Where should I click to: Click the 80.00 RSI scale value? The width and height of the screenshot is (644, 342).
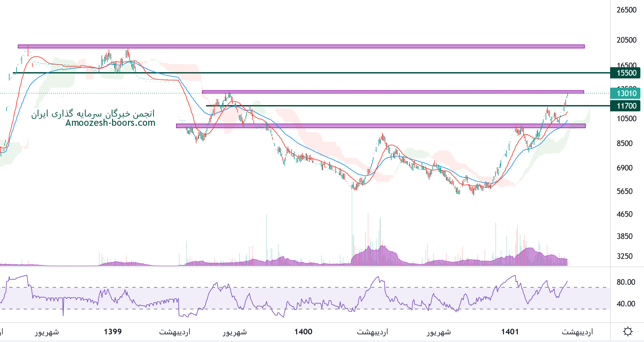coord(626,282)
